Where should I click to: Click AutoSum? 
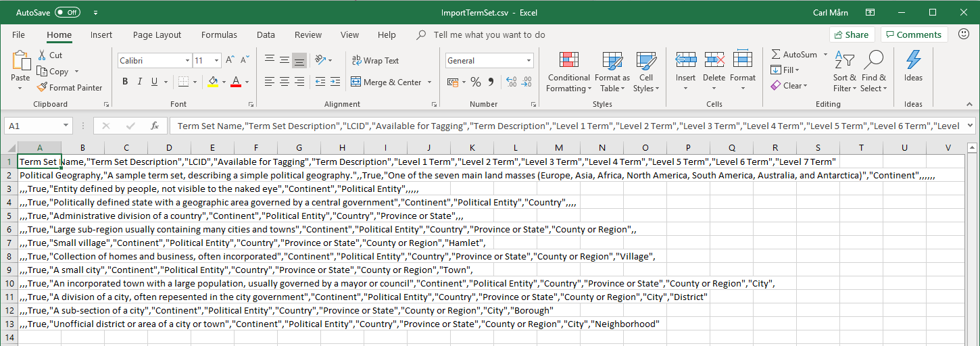coord(793,55)
